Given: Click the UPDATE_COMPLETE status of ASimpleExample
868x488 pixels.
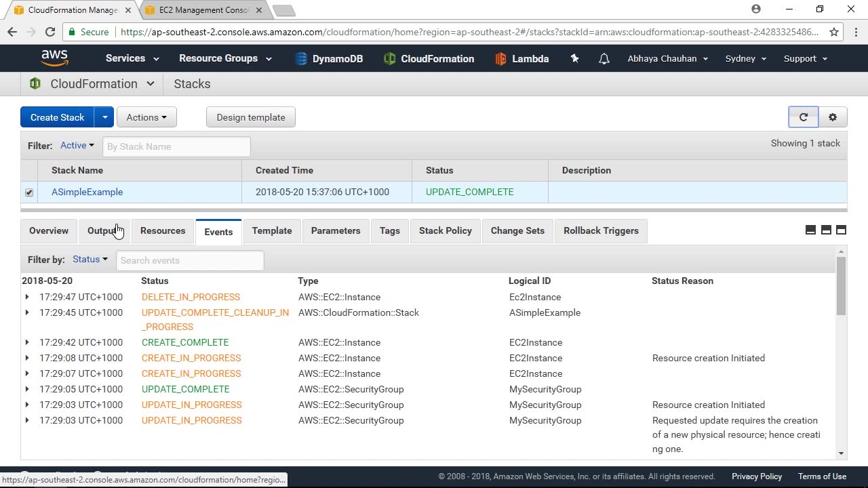Looking at the screenshot, I should [469, 192].
